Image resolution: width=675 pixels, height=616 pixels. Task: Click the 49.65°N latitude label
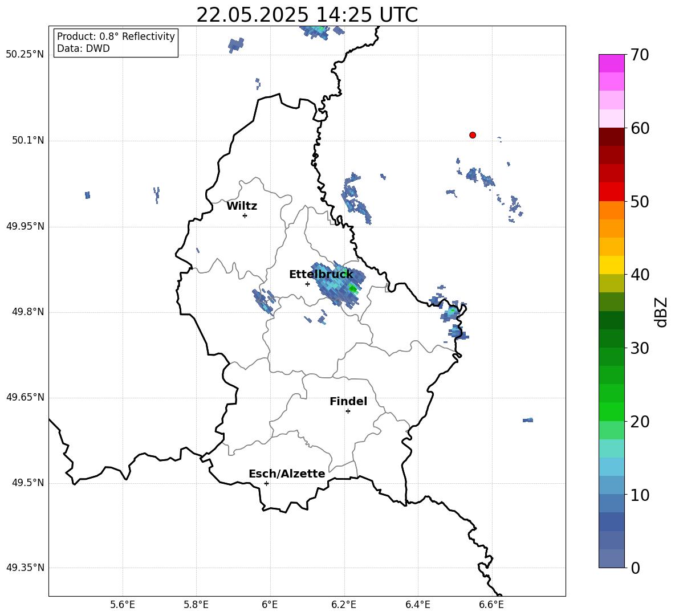point(25,397)
